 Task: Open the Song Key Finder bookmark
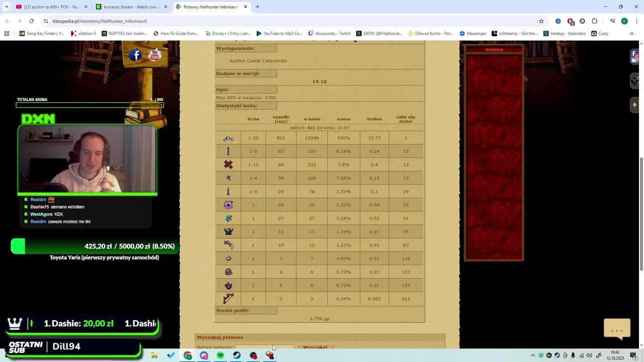click(x=42, y=34)
